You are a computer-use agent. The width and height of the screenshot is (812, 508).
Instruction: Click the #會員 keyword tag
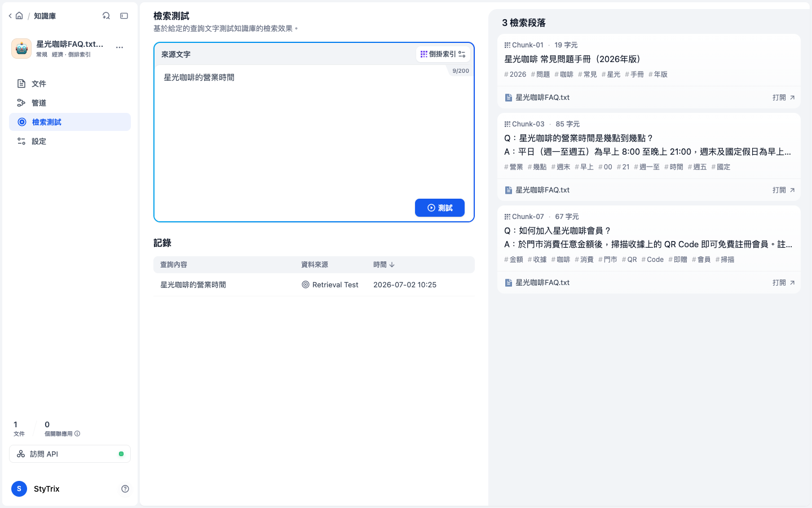click(x=701, y=260)
